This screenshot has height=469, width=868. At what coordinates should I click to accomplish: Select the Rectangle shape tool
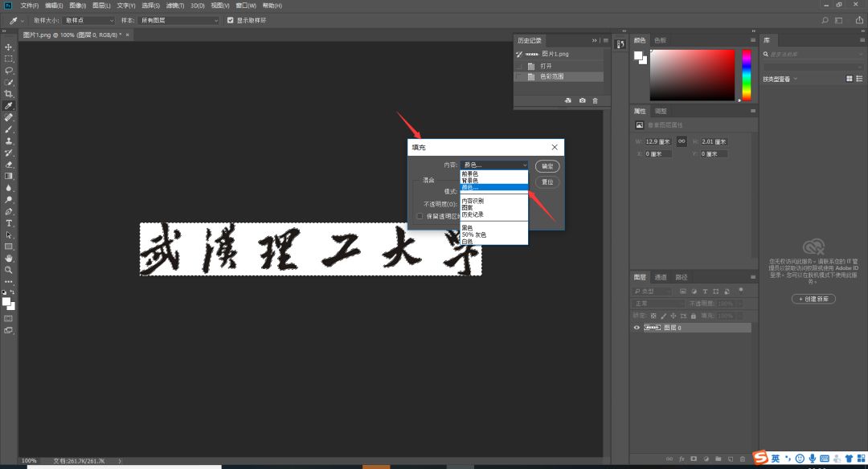tap(8, 247)
